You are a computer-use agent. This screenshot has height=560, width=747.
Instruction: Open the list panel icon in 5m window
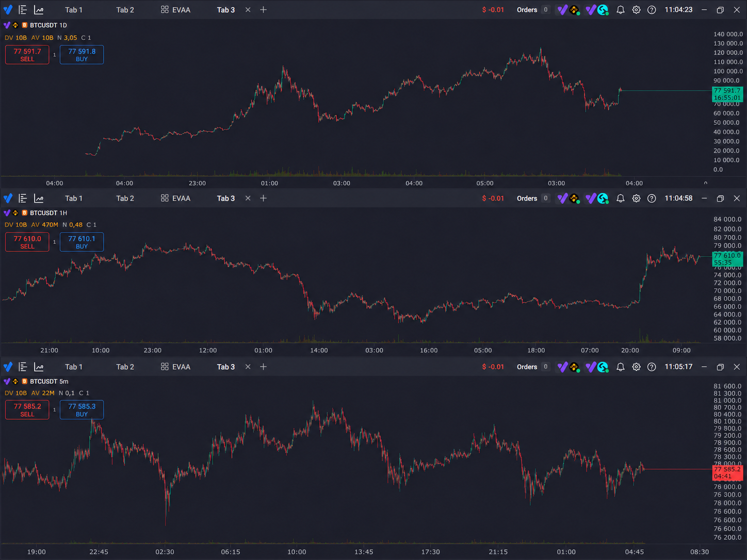(23, 367)
